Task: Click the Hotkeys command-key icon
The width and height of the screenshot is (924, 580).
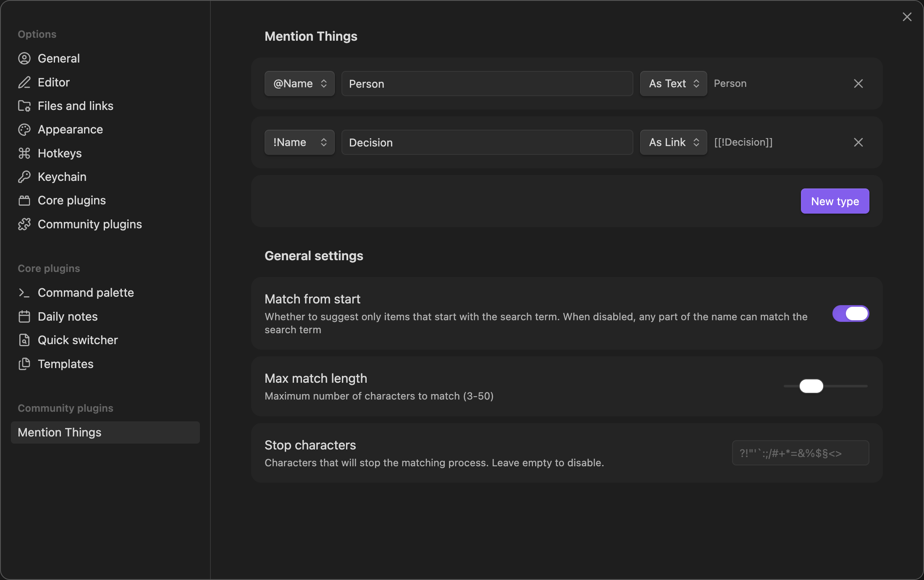Action: pyautogui.click(x=24, y=153)
